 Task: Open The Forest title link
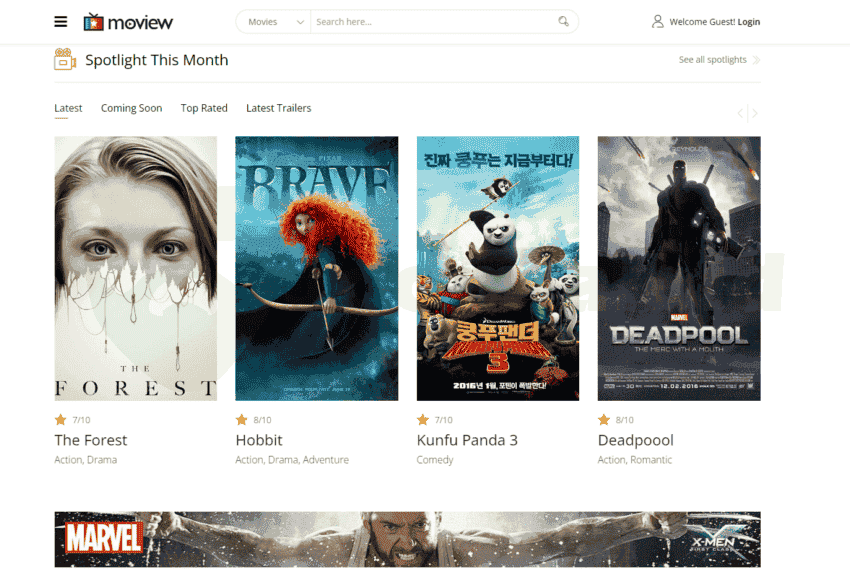coord(91,440)
